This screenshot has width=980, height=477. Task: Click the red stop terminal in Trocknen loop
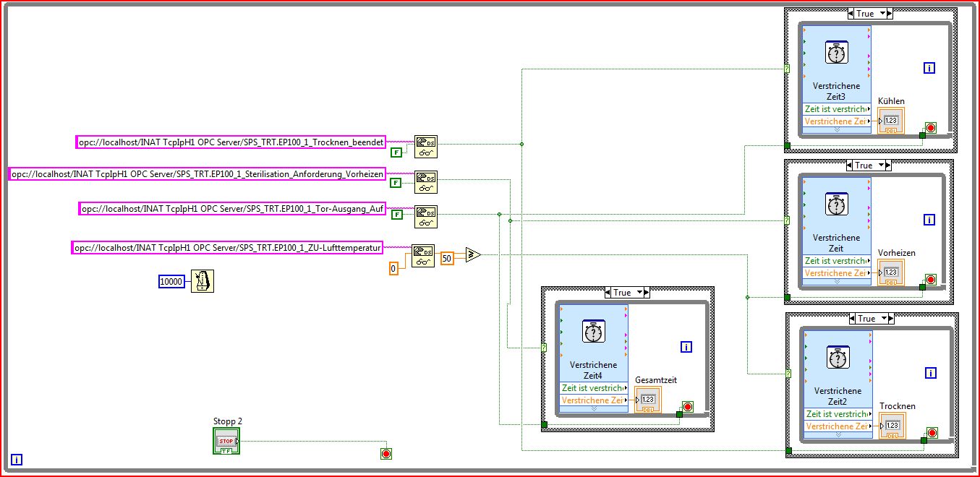pos(932,433)
